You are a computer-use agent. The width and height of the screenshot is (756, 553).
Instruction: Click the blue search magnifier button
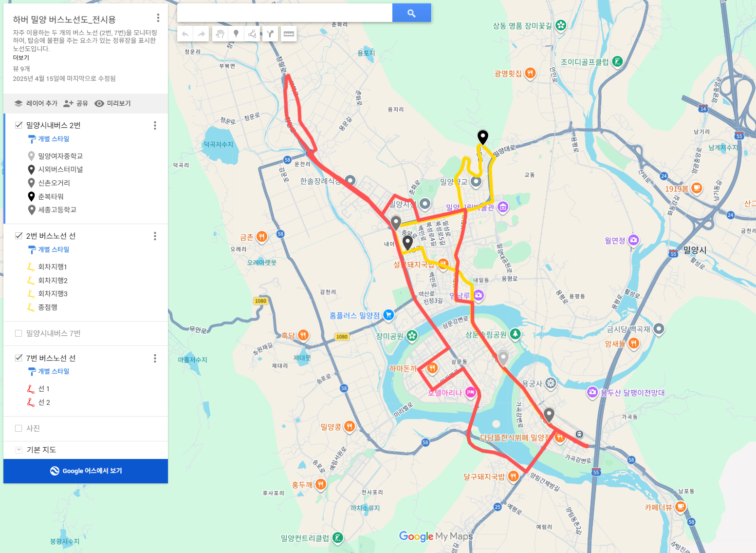coord(412,13)
